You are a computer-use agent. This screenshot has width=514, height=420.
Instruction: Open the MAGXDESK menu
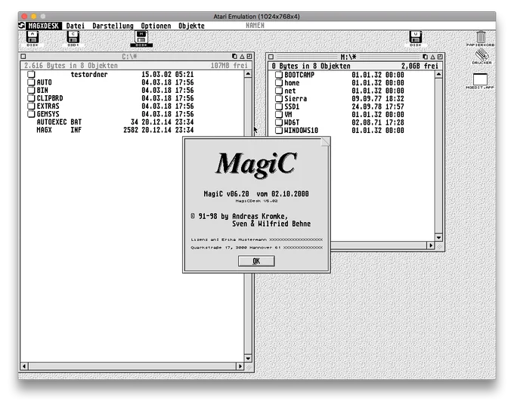click(43, 26)
